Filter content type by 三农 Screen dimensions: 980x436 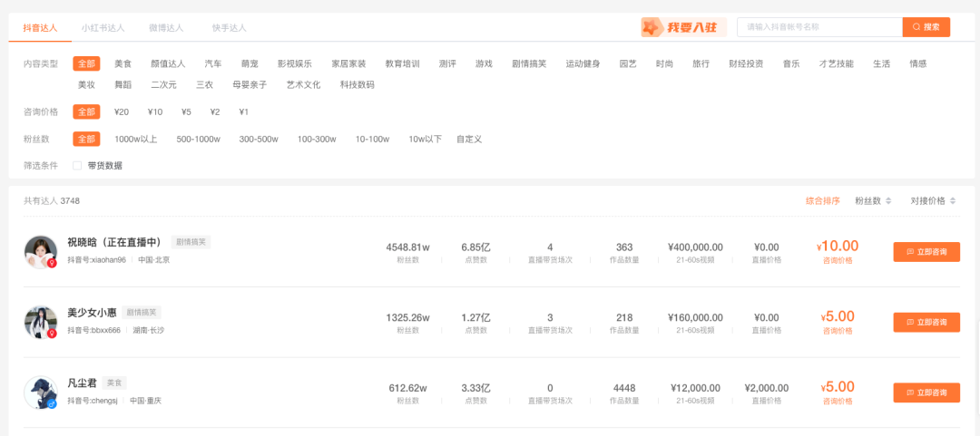(x=204, y=85)
